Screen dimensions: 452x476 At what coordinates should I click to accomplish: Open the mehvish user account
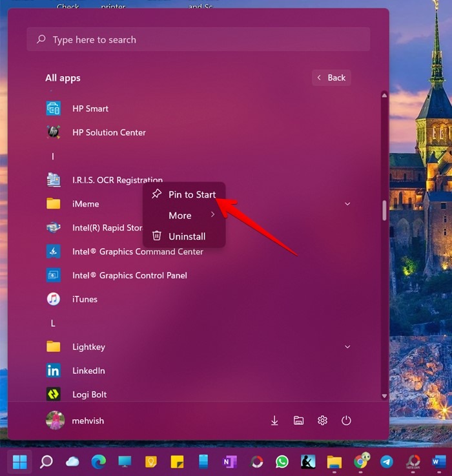[75, 420]
